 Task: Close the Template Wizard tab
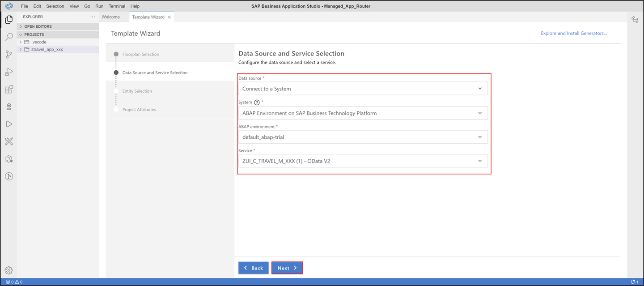(169, 17)
